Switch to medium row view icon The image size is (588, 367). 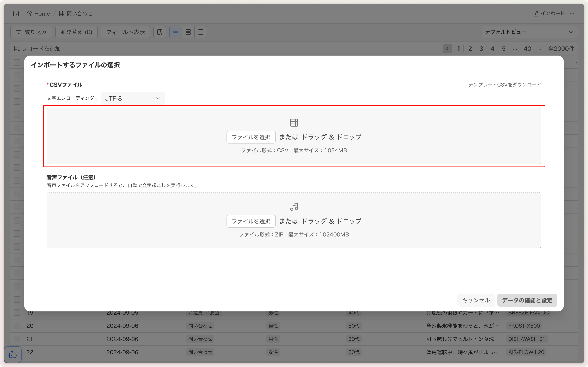(188, 32)
